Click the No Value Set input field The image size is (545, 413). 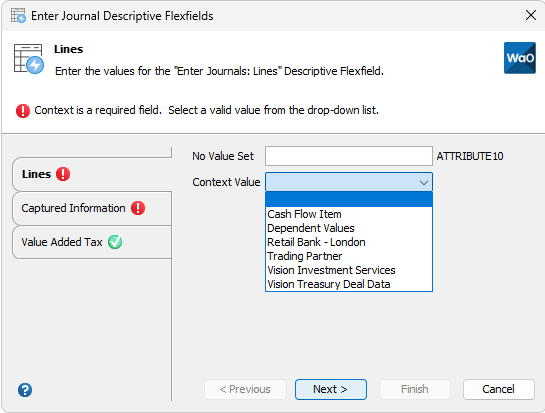click(x=349, y=156)
